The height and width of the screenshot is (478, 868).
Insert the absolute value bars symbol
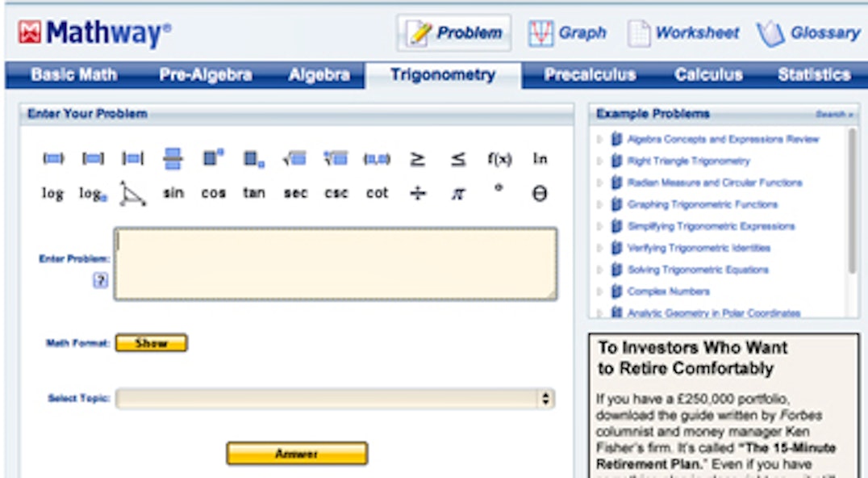[133, 159]
